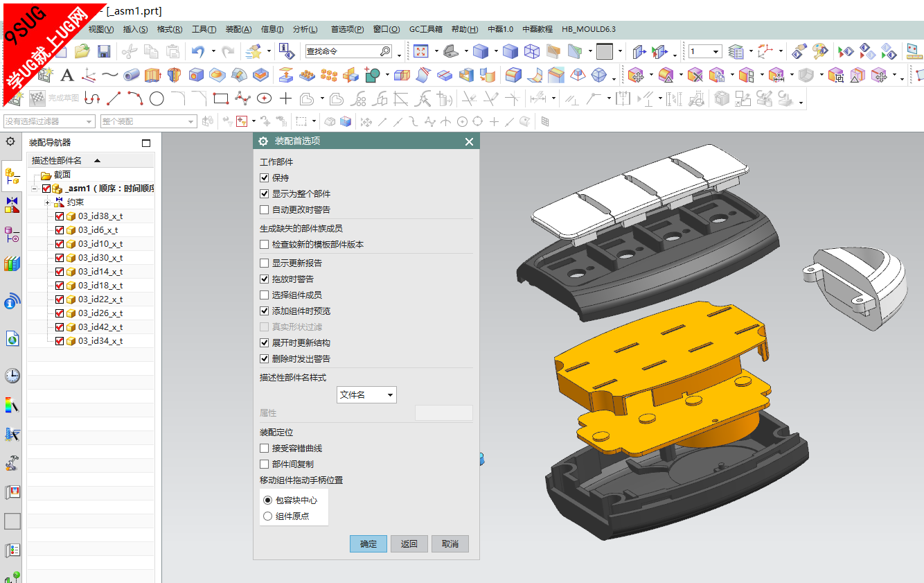Expand the 约束 tree node

pos(48,202)
